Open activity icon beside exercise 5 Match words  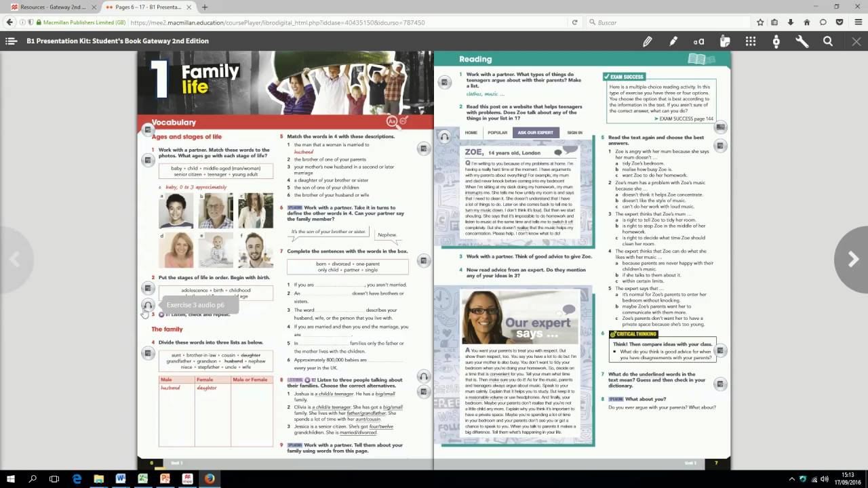click(423, 148)
